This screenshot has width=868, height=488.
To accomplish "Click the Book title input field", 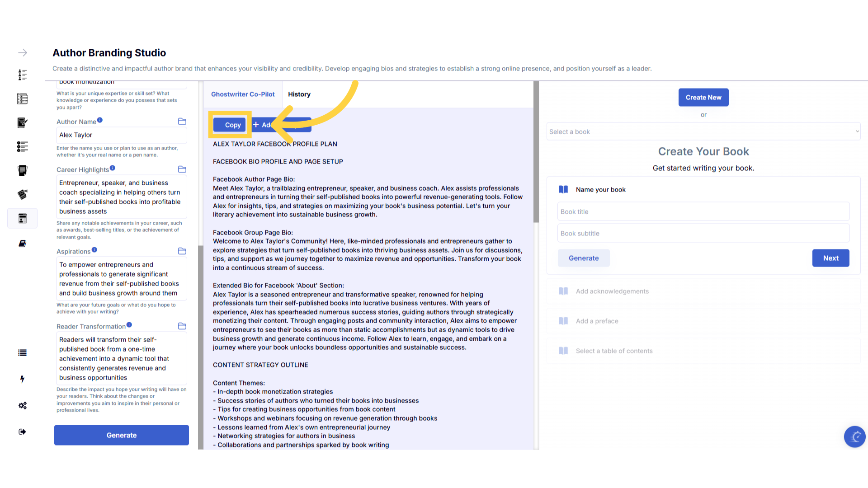I will point(703,211).
